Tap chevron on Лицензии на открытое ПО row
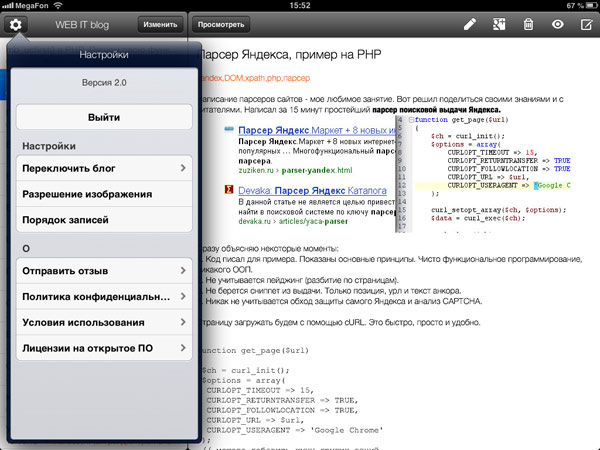 click(183, 347)
